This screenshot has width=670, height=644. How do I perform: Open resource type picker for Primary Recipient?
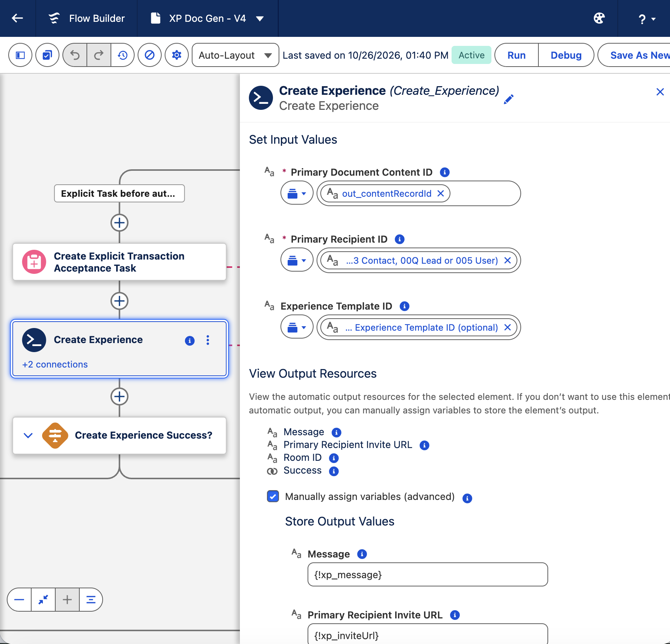[x=297, y=260]
